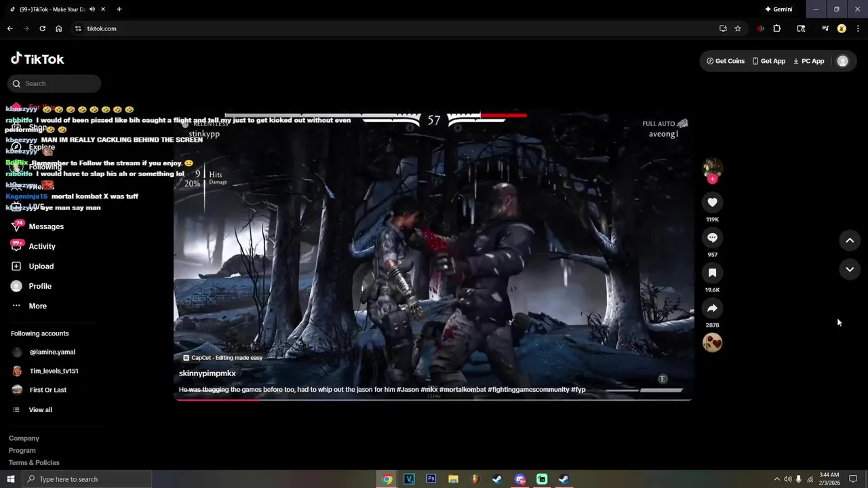868x488 pixels.
Task: Open the red sound extension icon
Action: coord(760,28)
